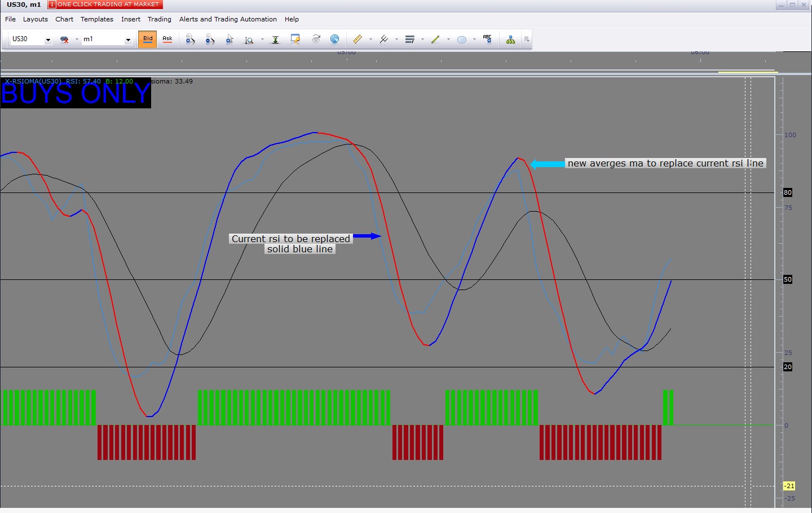
Task: Click the zoom in magnifier icon
Action: (x=190, y=40)
